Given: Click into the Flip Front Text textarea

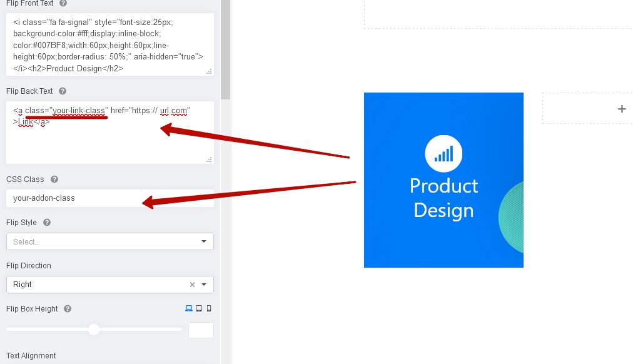Looking at the screenshot, I should point(109,44).
